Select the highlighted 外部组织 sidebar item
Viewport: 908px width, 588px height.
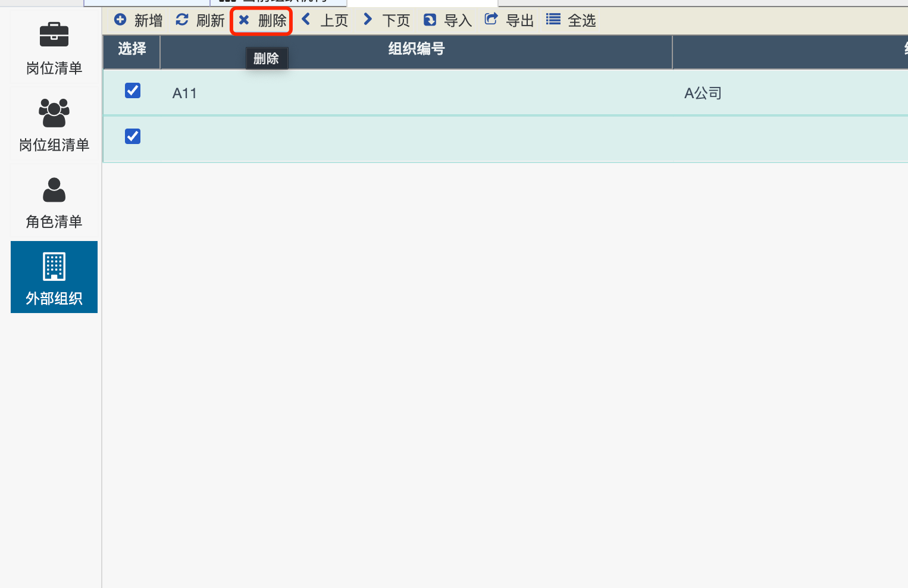click(54, 277)
